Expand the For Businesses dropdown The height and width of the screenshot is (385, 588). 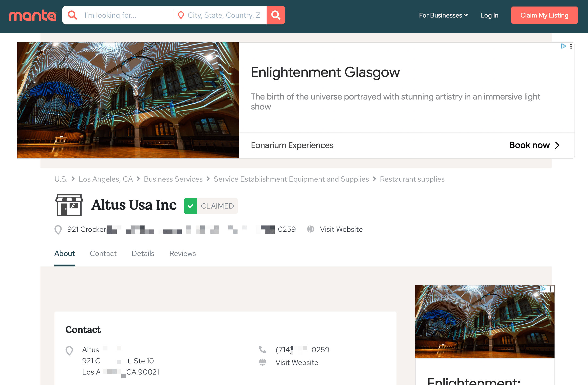(443, 15)
